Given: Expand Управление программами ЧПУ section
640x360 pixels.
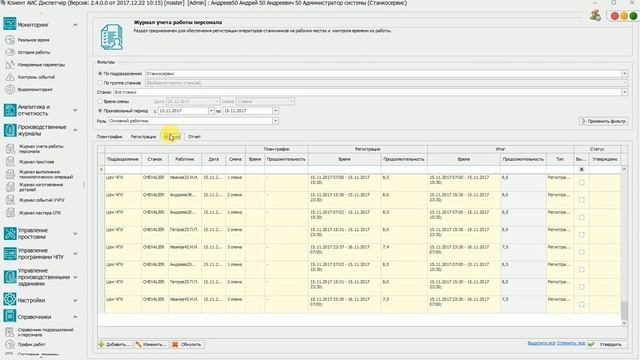Looking at the screenshot, I should tap(75, 253).
